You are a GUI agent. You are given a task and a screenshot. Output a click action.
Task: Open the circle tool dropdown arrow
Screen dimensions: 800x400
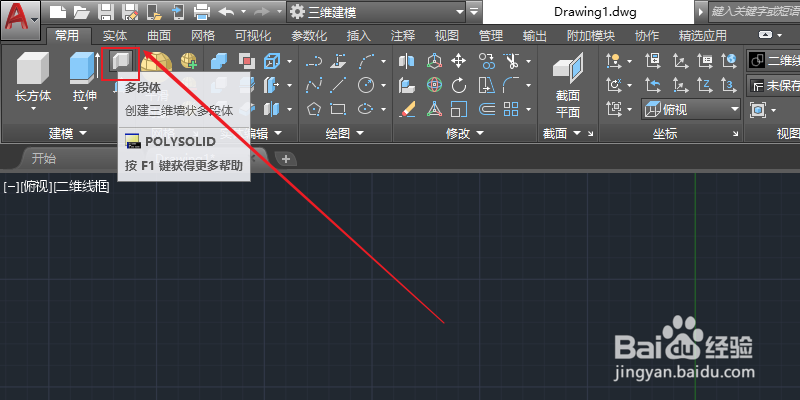tap(384, 85)
